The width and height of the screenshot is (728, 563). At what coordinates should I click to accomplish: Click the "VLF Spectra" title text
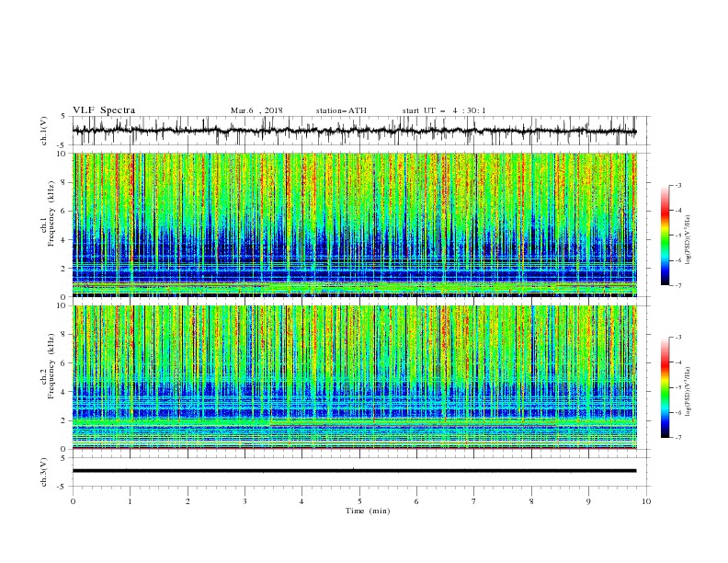[x=104, y=110]
